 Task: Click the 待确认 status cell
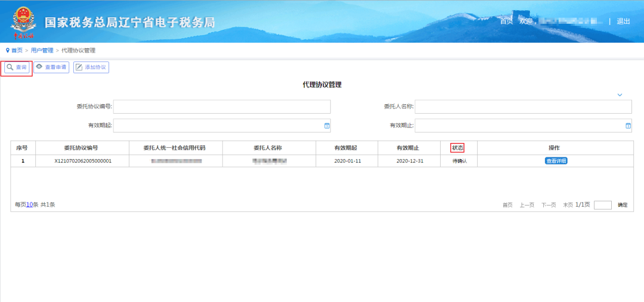pos(460,161)
